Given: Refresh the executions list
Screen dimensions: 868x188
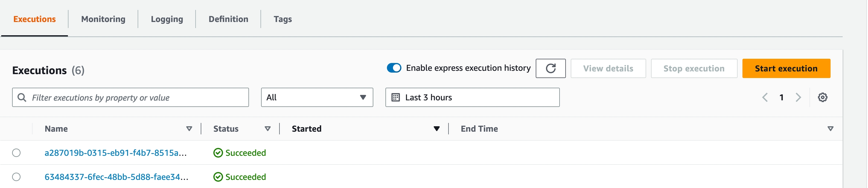Looking at the screenshot, I should click(x=550, y=68).
